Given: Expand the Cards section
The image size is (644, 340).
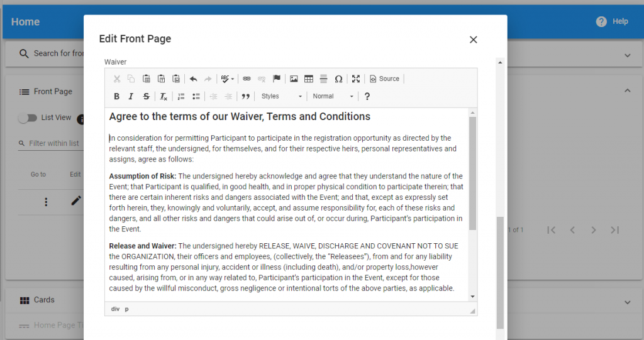Looking at the screenshot, I should pos(627,302).
